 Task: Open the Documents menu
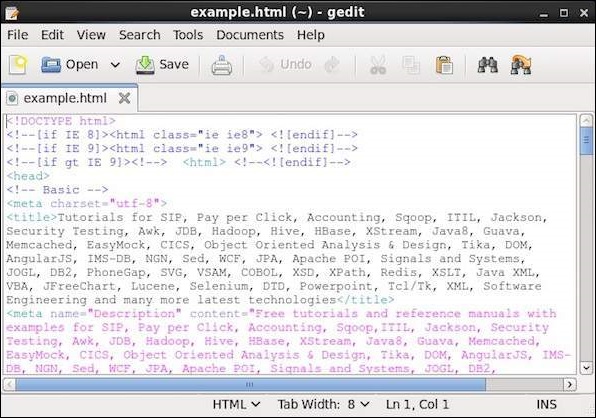tap(250, 35)
